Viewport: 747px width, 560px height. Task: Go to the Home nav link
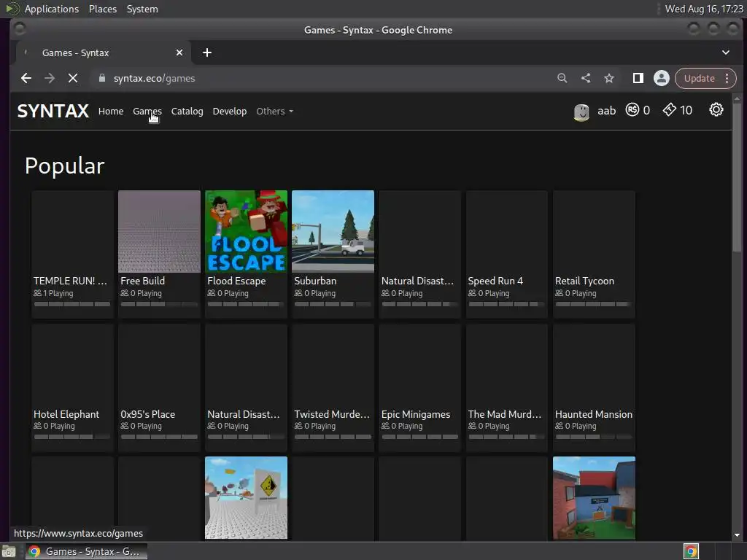point(111,111)
